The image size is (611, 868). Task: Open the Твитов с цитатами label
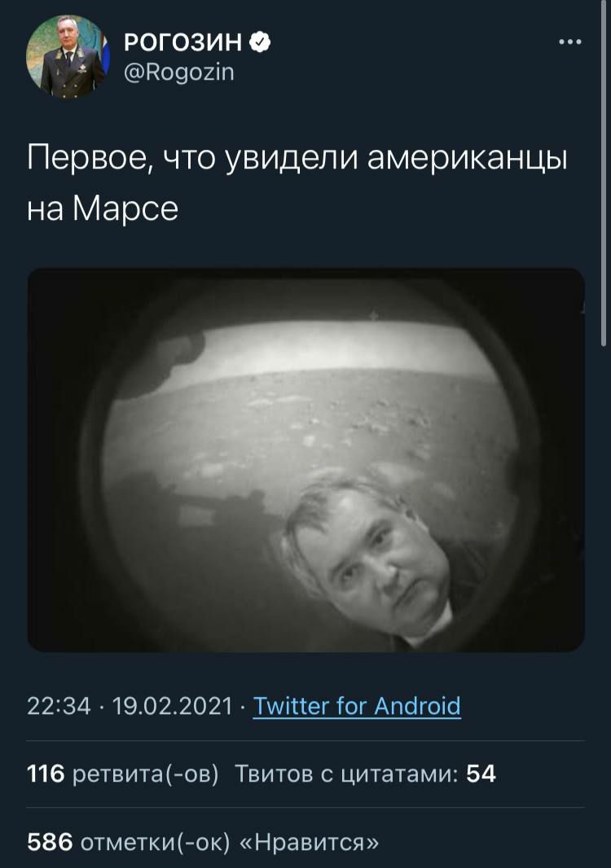tap(347, 774)
